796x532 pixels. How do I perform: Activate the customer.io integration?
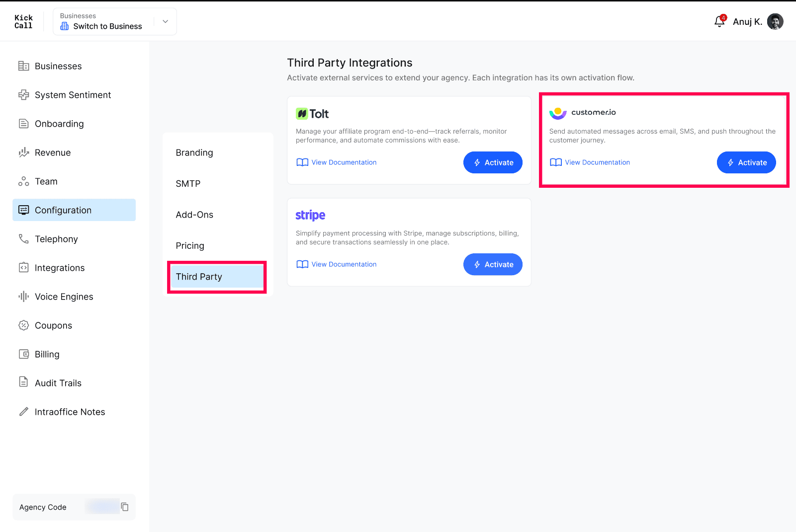tap(746, 162)
